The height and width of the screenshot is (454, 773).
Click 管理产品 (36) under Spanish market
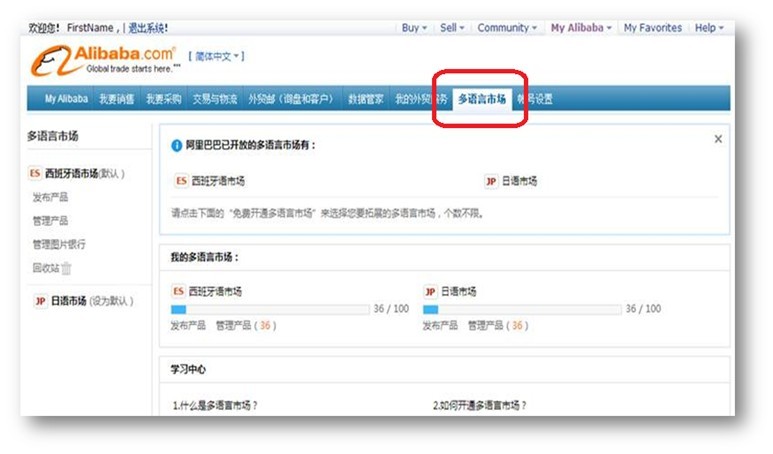point(246,325)
